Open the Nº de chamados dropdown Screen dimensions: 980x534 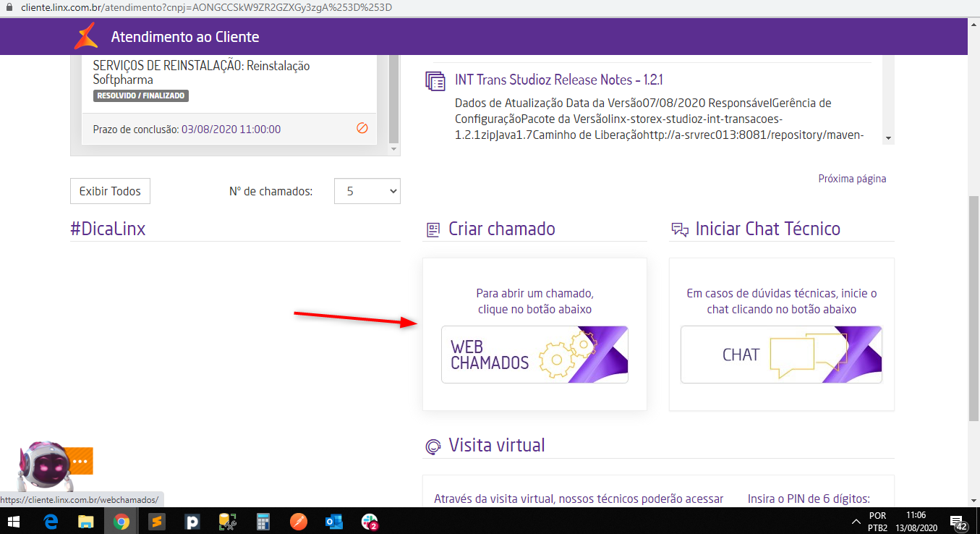[367, 191]
